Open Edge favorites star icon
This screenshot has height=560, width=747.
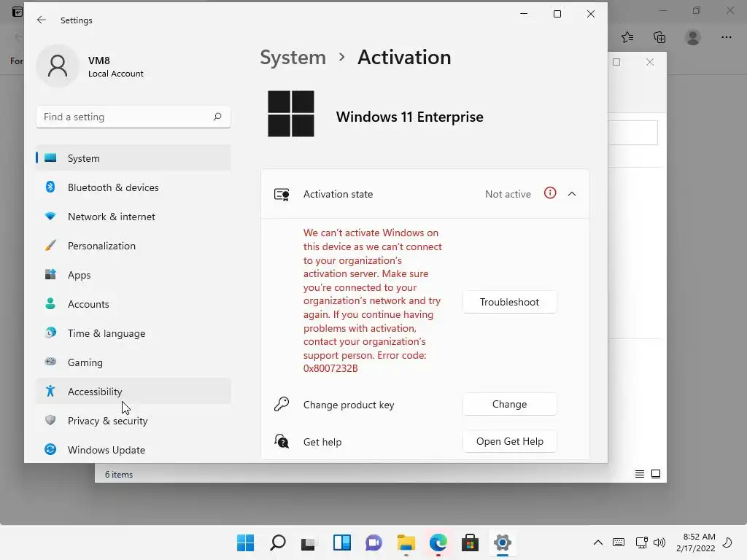coord(627,37)
